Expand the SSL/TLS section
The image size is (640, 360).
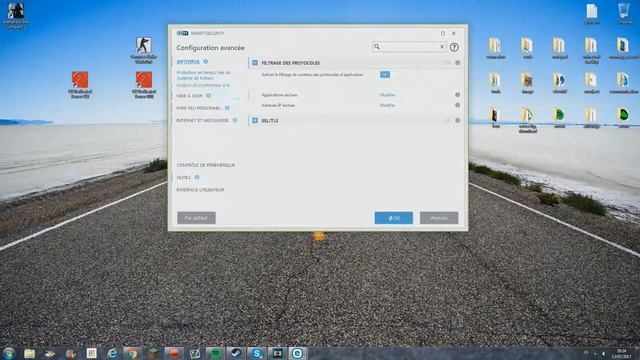tap(255, 121)
